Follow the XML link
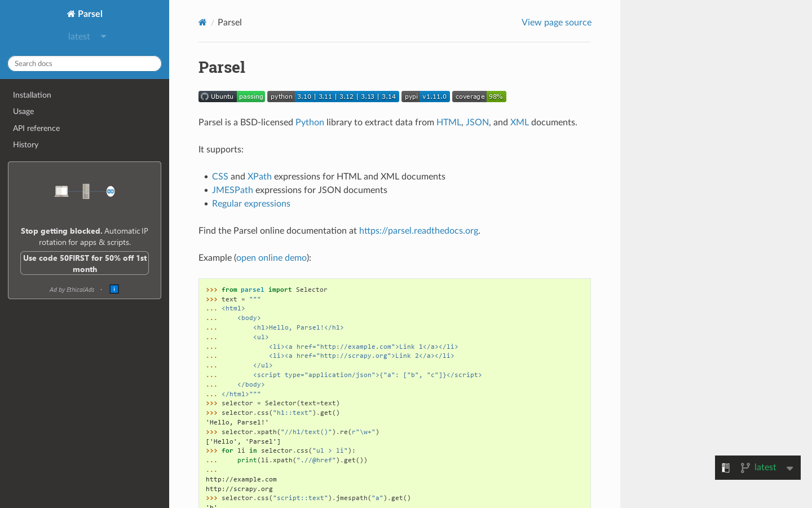812x508 pixels. (519, 122)
